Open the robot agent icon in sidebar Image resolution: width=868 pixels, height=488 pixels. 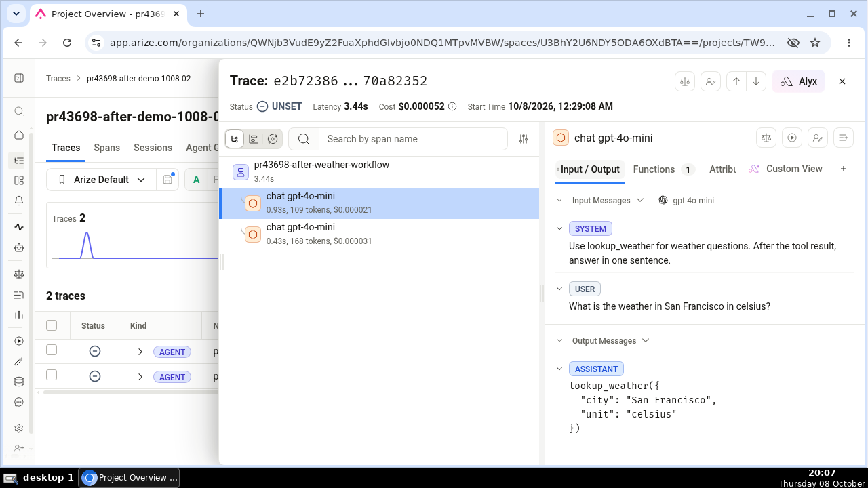19,248
